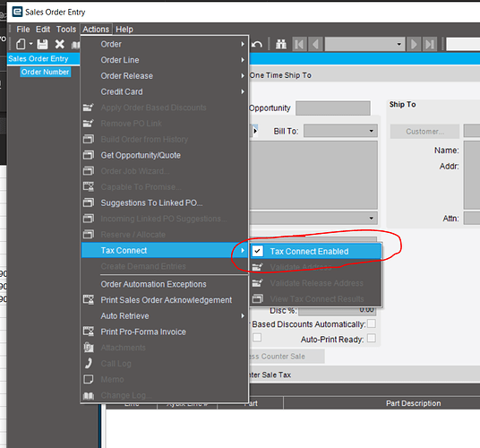Screen dimensions: 480x448
Task: Click the Delete X toolbar icon
Action: pyautogui.click(x=60, y=45)
